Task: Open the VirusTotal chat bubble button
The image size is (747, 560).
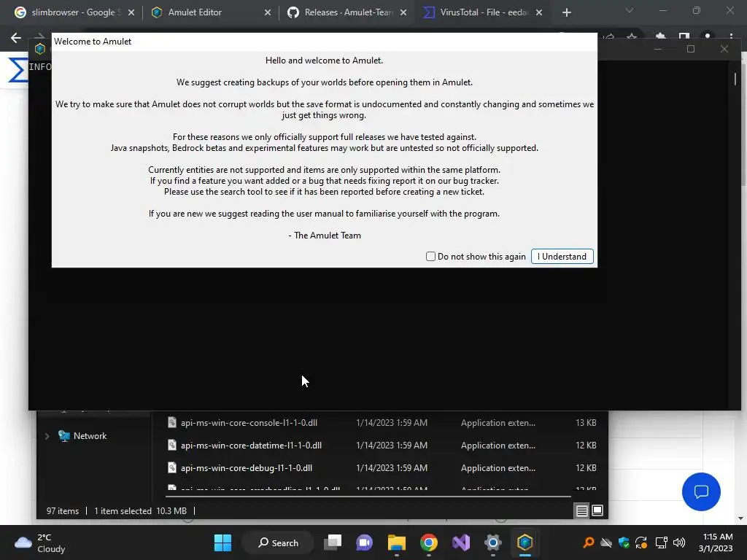Action: point(701,491)
